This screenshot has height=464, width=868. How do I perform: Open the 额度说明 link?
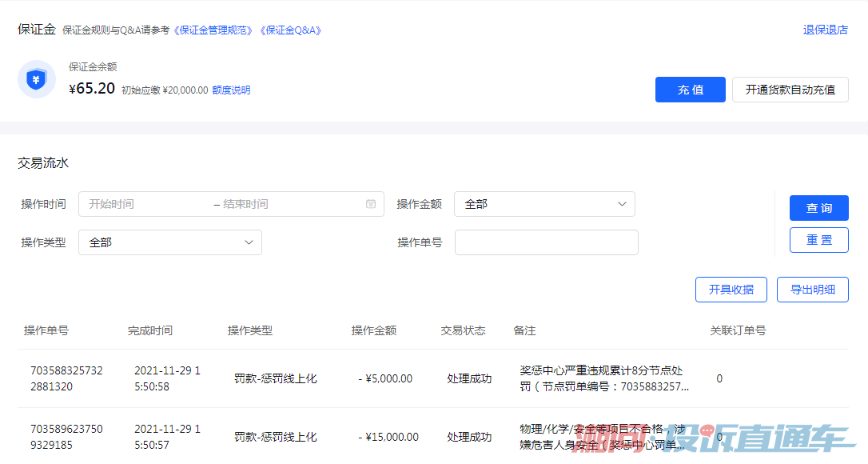[232, 90]
